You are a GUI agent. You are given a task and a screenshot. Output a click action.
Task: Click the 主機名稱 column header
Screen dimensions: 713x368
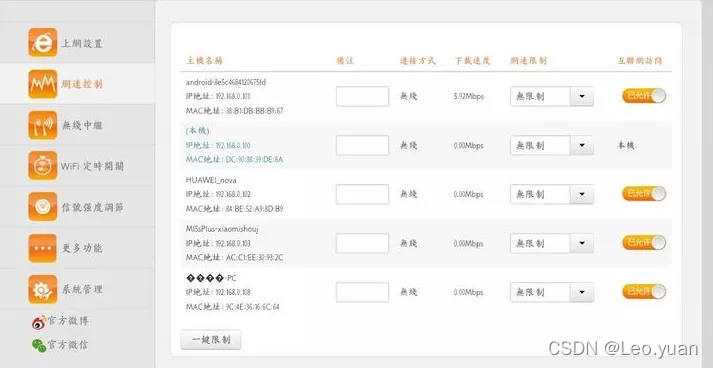(x=204, y=60)
